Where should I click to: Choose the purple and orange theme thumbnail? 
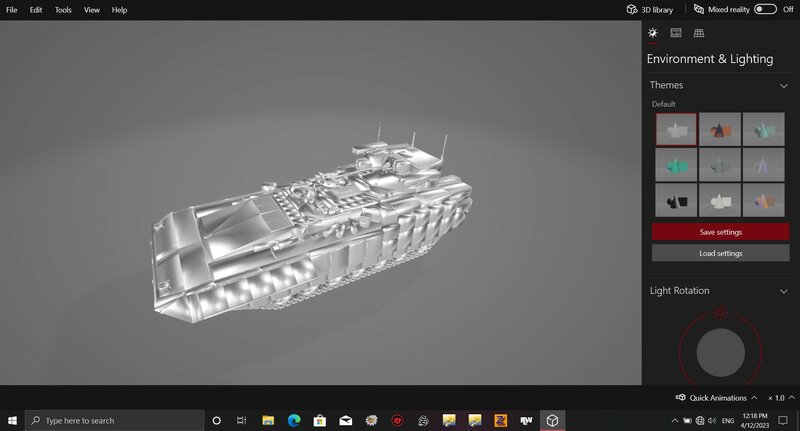[763, 200]
